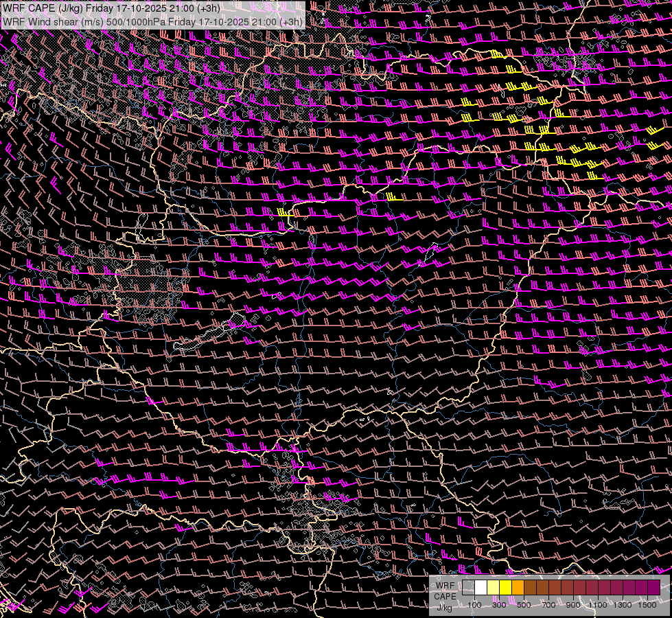Click the 700 label on legend scale
This screenshot has width=672, height=618.
pyautogui.click(x=548, y=605)
